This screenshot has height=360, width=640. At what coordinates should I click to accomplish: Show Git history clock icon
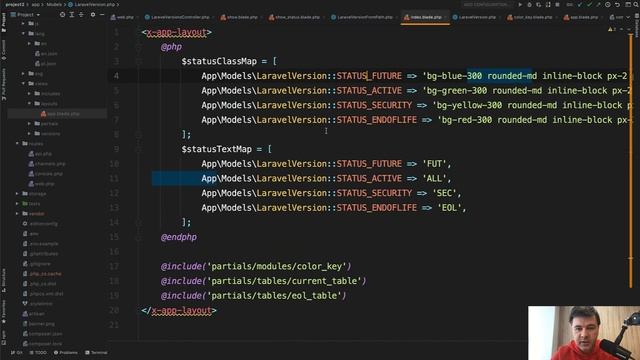tap(608, 5)
